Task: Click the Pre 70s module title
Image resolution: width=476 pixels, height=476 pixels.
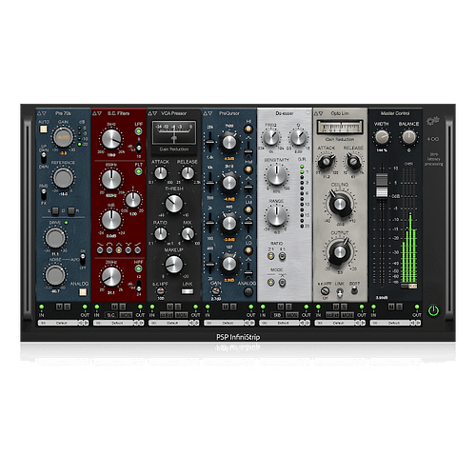Action: coord(63,113)
